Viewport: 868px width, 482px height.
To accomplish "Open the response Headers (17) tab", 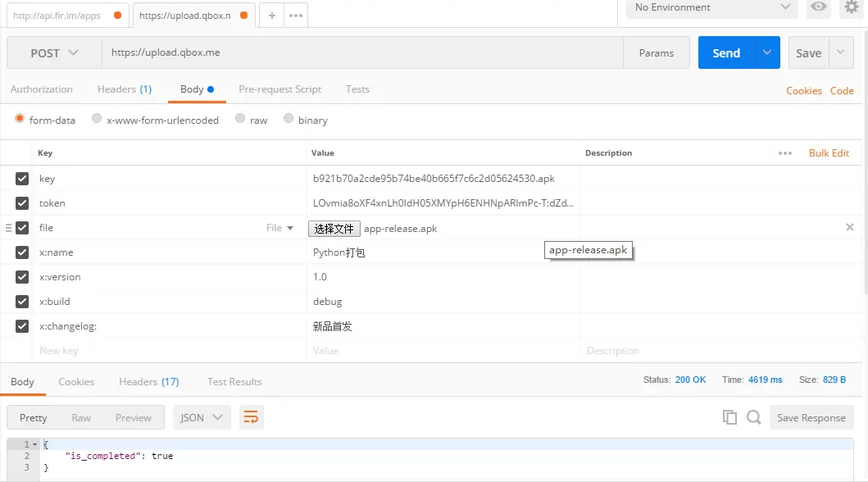I will pyautogui.click(x=149, y=382).
